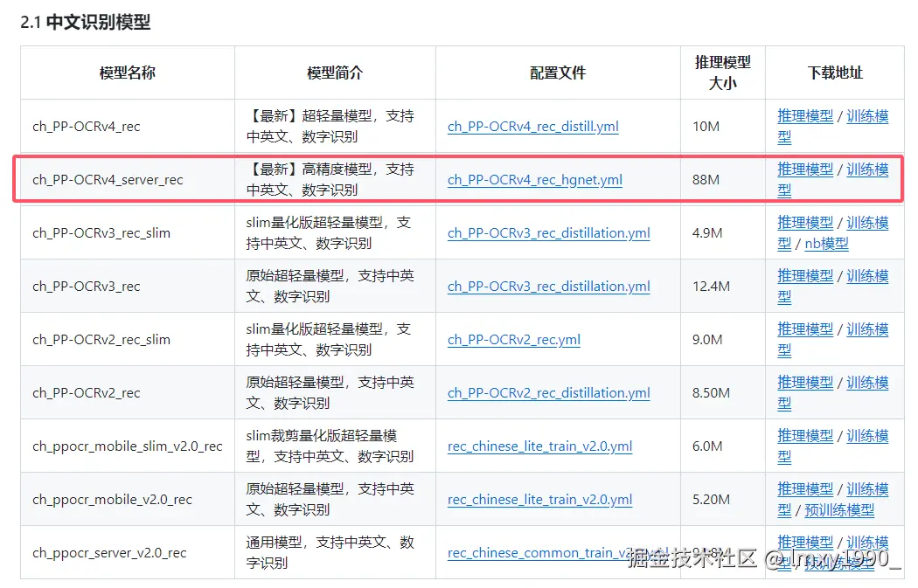The image size is (918, 588).
Task: Click the 12.4M size value
Action: (x=711, y=286)
